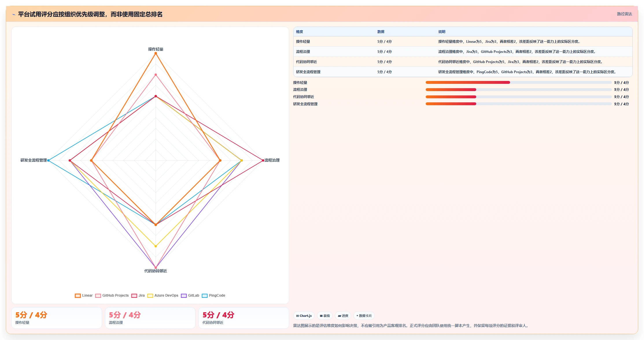Click the yellow Azure DevOps point on 代码协同邻近 axis
The height and width of the screenshot is (340, 644).
pos(156,246)
